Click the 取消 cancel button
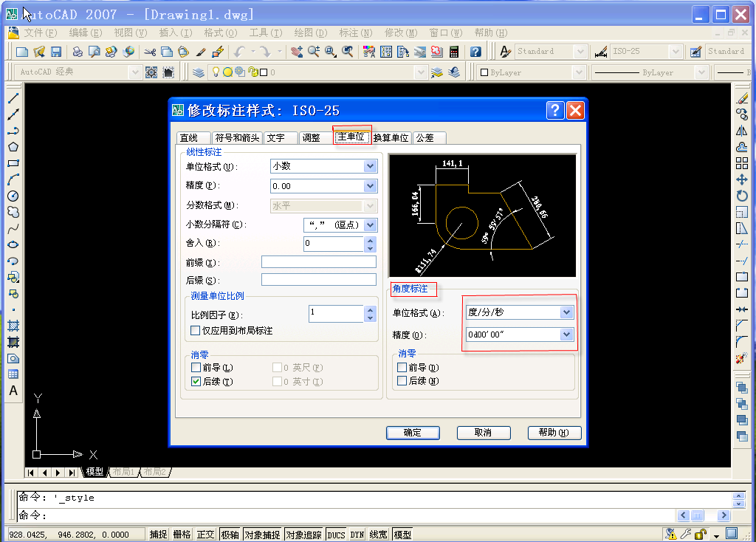The height and width of the screenshot is (542, 756). (483, 433)
